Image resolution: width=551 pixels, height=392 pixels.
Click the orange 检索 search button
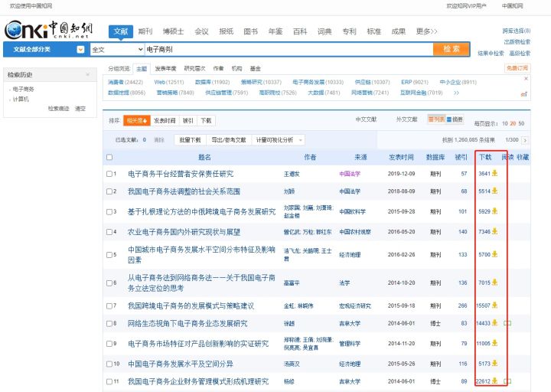(x=452, y=49)
